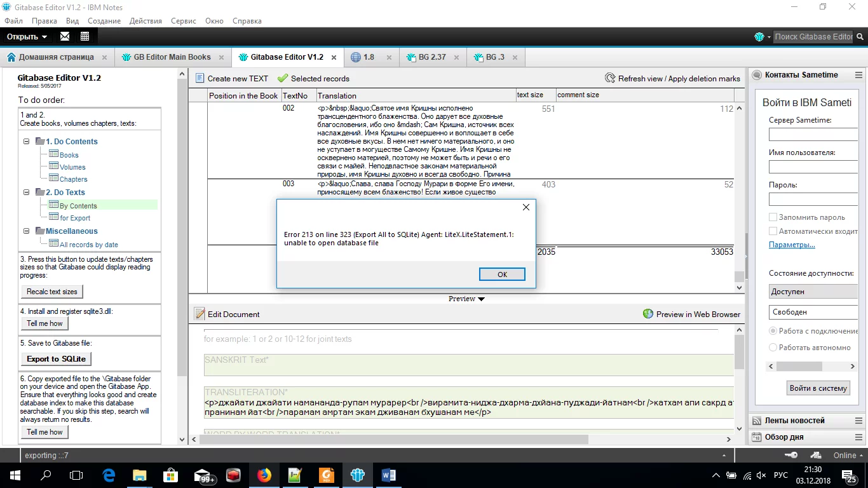Viewport: 868px width, 488px height.
Task: Click the Create new TEXT icon
Action: (x=200, y=78)
